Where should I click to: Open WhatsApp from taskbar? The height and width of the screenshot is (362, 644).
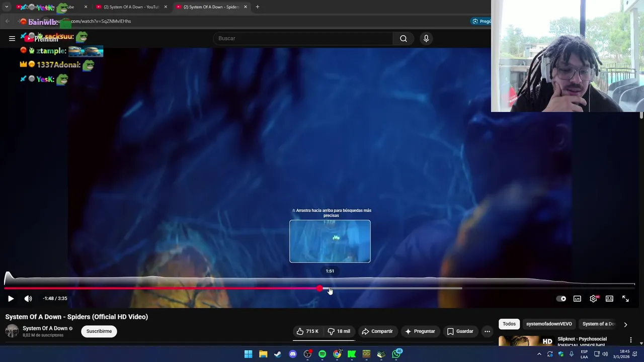pyautogui.click(x=396, y=354)
